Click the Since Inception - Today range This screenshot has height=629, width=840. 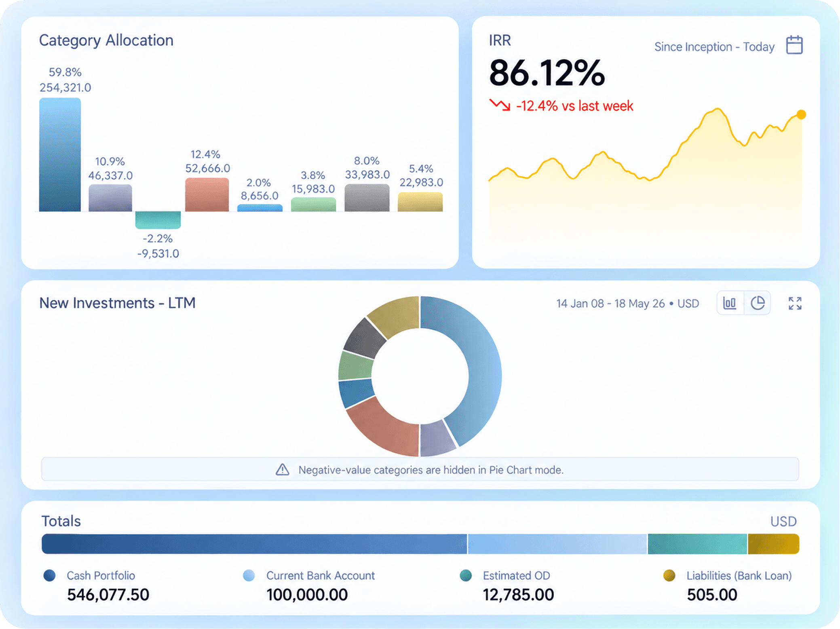click(x=714, y=47)
